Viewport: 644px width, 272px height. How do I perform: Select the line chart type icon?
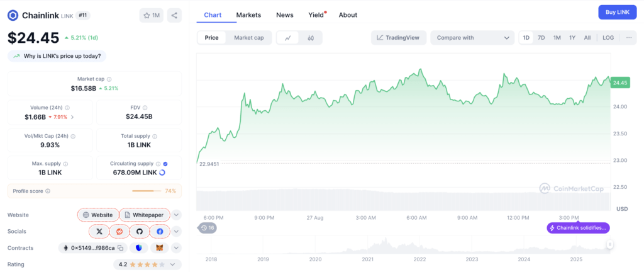288,38
